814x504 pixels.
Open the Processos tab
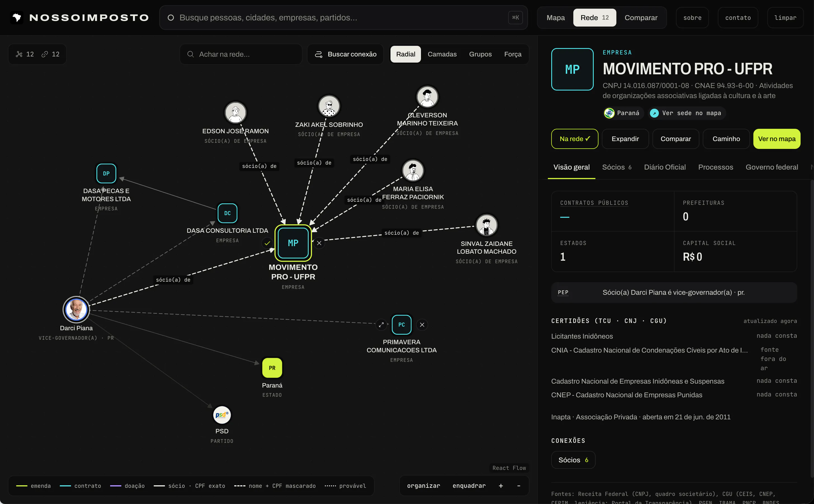(716, 167)
